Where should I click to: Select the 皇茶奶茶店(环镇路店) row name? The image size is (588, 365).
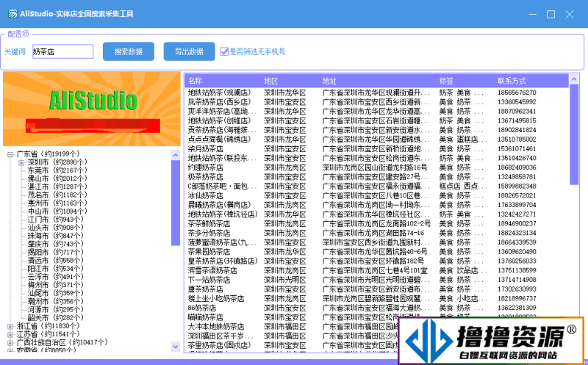pos(223,261)
